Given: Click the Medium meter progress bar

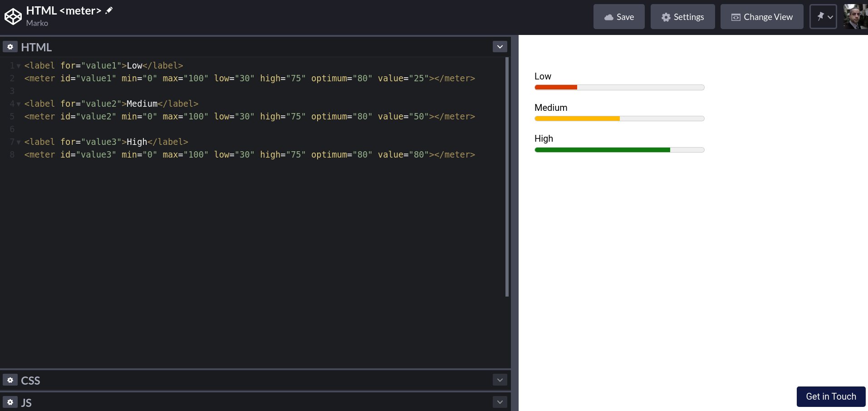Looking at the screenshot, I should (x=619, y=118).
